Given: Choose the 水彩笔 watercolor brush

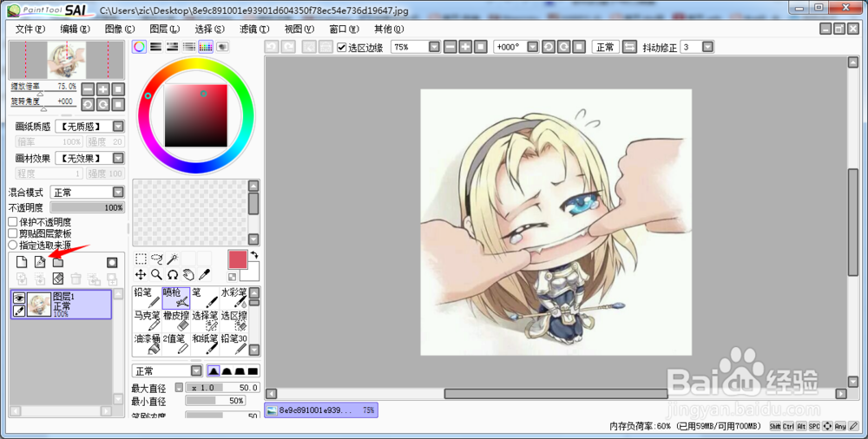Looking at the screenshot, I should (x=233, y=298).
